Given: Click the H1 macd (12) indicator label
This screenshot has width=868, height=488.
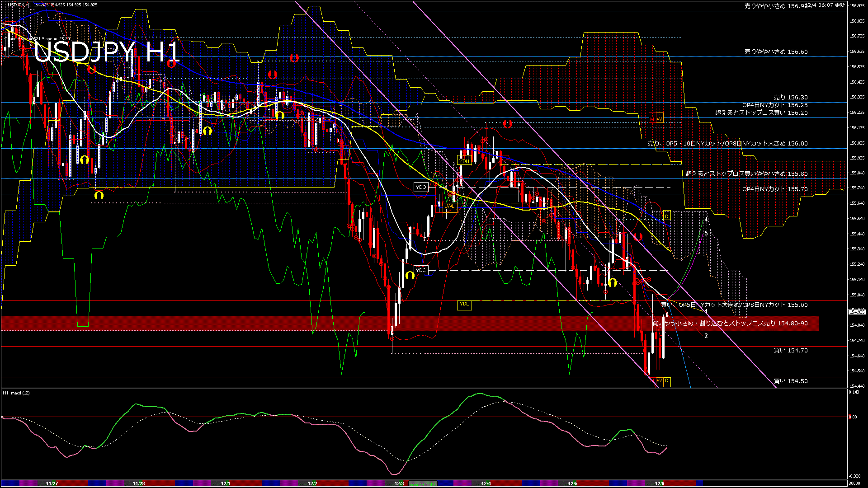Looking at the screenshot, I should click(16, 393).
